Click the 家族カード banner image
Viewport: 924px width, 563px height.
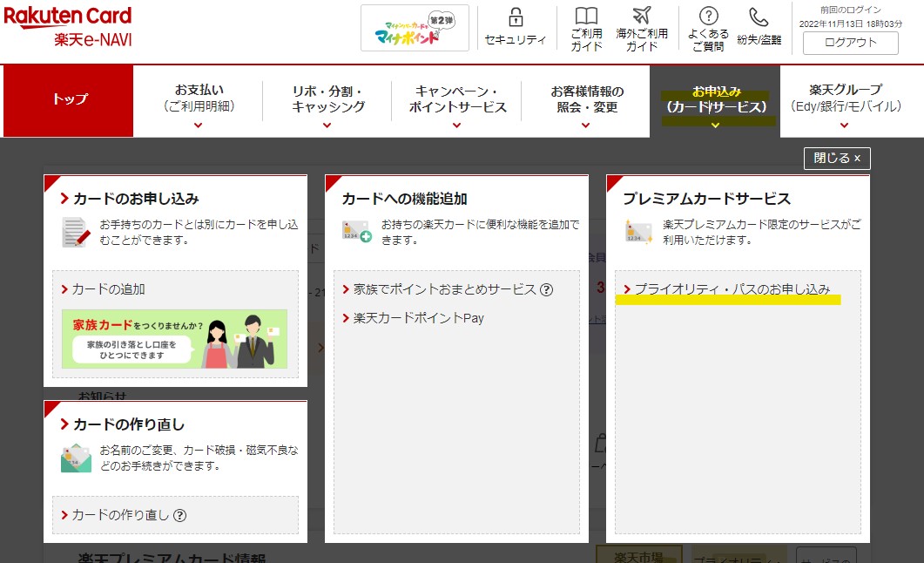pos(174,339)
